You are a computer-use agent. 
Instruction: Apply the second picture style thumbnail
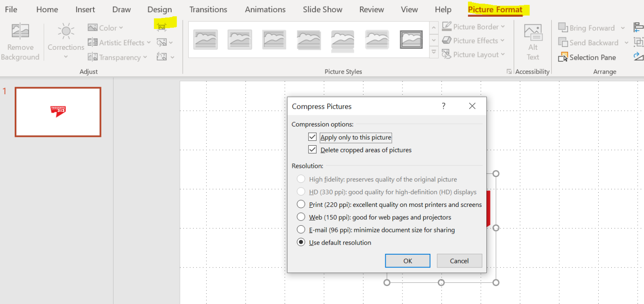point(240,40)
